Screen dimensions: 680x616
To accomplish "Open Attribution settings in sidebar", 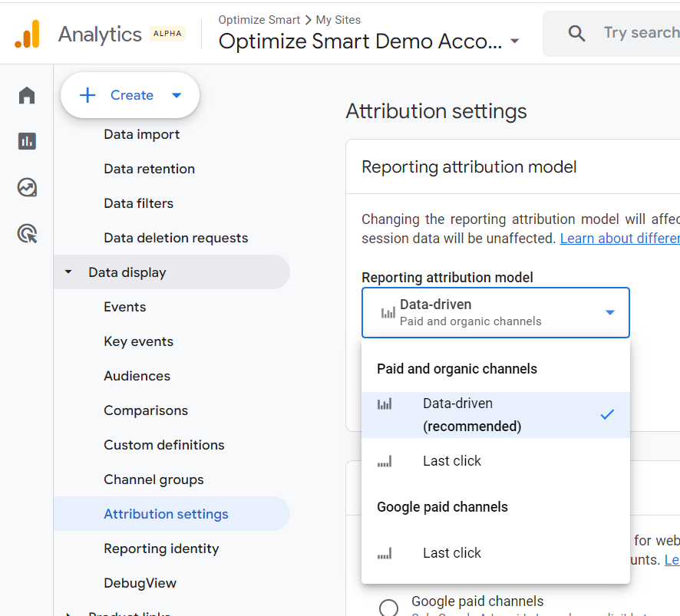I will (x=172, y=514).
